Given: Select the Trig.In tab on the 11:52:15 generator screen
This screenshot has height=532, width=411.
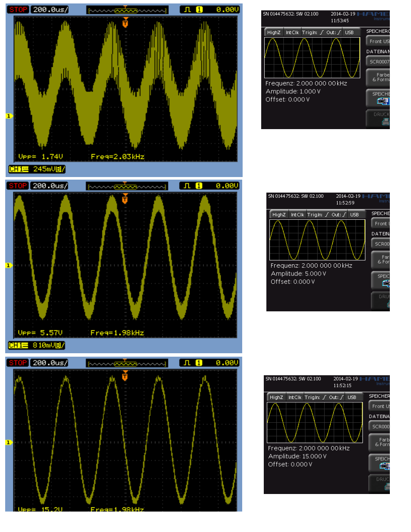Looking at the screenshot, I should tap(316, 397).
